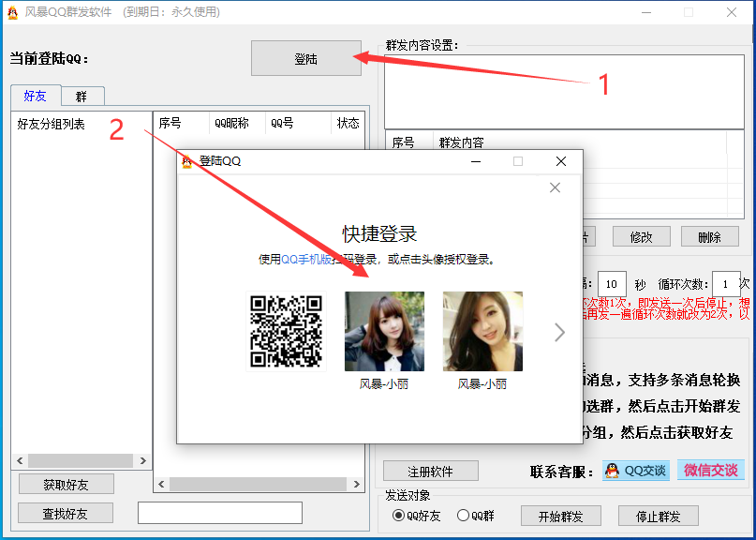Image resolution: width=756 pixels, height=540 pixels.
Task: Click the 群发内容 column header
Action: point(580,142)
